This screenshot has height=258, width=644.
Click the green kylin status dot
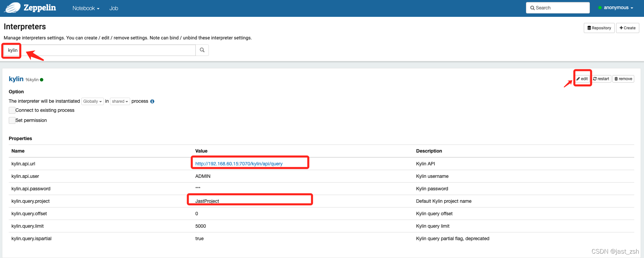tap(42, 80)
